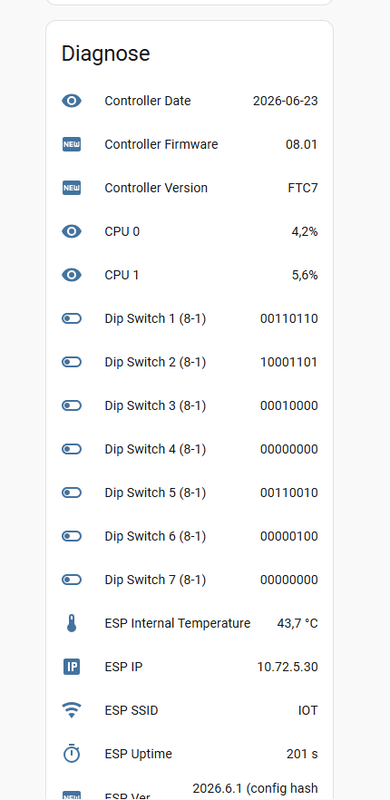Open the ESP IP entity label
The height and width of the screenshot is (800, 390).
tap(124, 667)
